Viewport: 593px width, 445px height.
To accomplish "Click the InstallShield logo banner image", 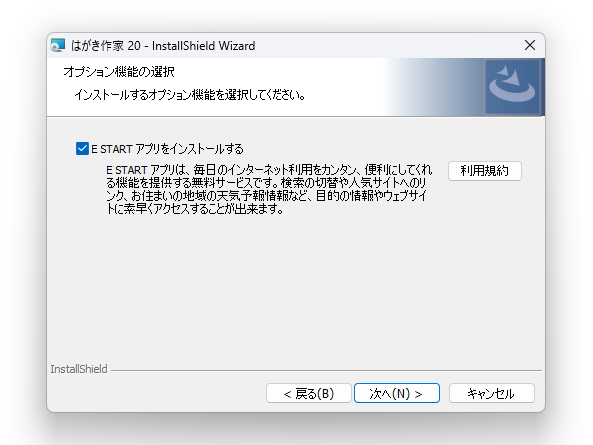I will coord(512,87).
